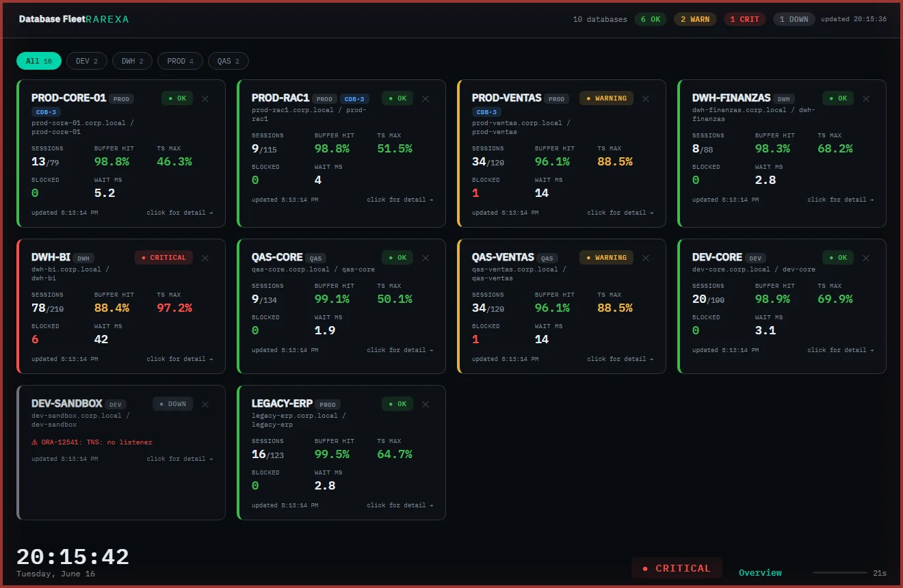Click the refresh countdown progress bar
Viewport: 903px width, 588px height.
(840, 572)
